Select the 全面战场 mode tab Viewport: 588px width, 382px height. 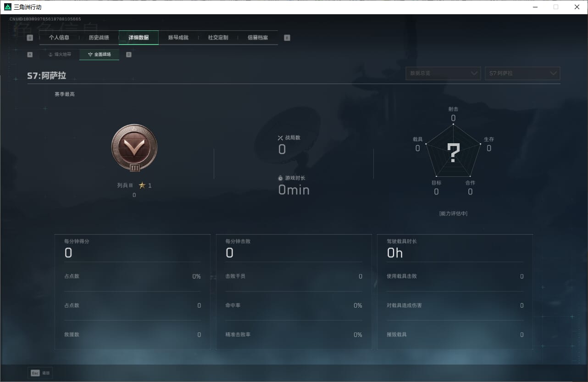pyautogui.click(x=100, y=55)
